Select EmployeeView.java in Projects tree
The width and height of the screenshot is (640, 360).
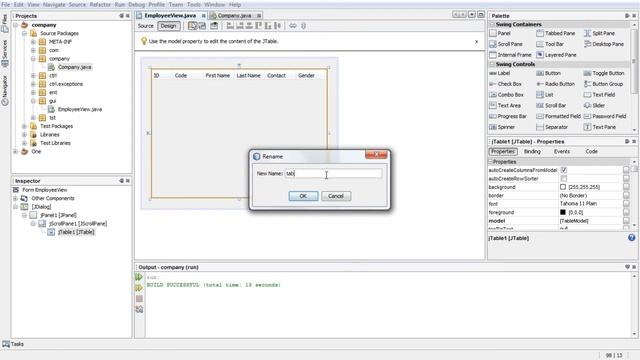click(80, 109)
